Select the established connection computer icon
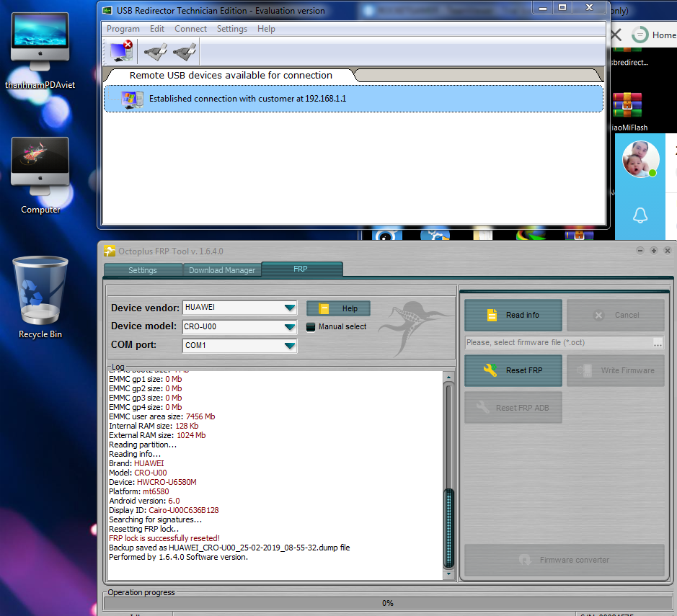 coord(132,99)
